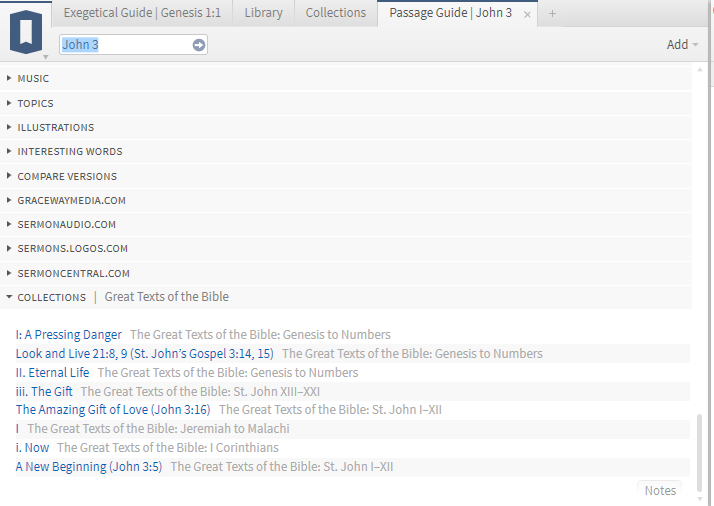The height and width of the screenshot is (506, 714).
Task: Click the go arrow in the reference box
Action: click(x=199, y=45)
